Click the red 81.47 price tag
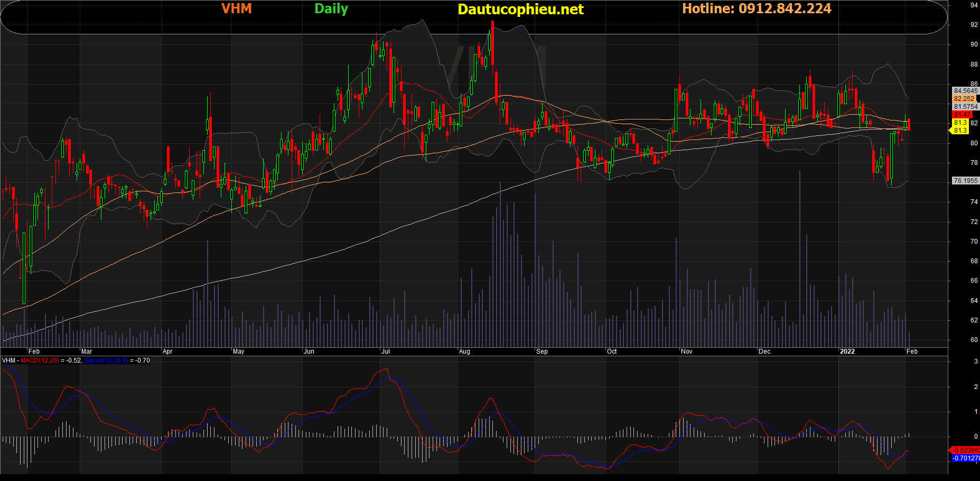The height and width of the screenshot is (481, 980). click(962, 115)
